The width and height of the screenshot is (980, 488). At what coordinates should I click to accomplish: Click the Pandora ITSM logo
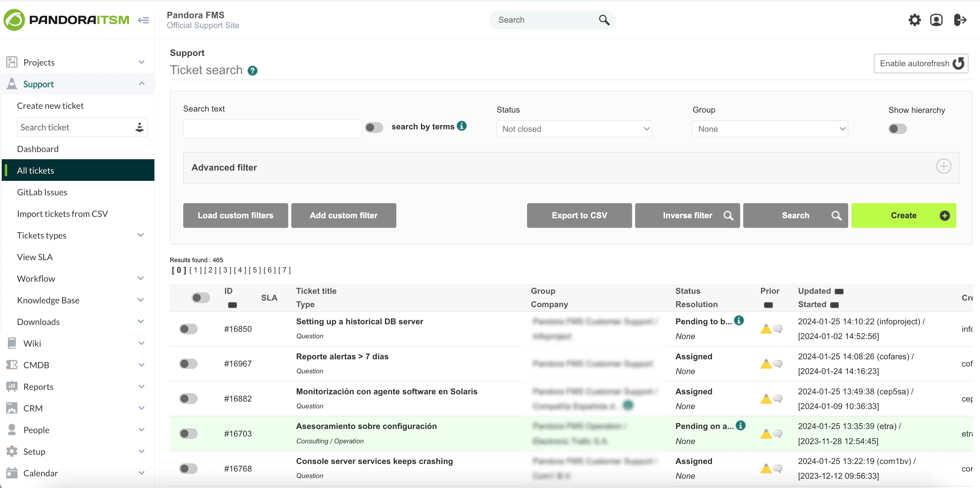(x=66, y=20)
